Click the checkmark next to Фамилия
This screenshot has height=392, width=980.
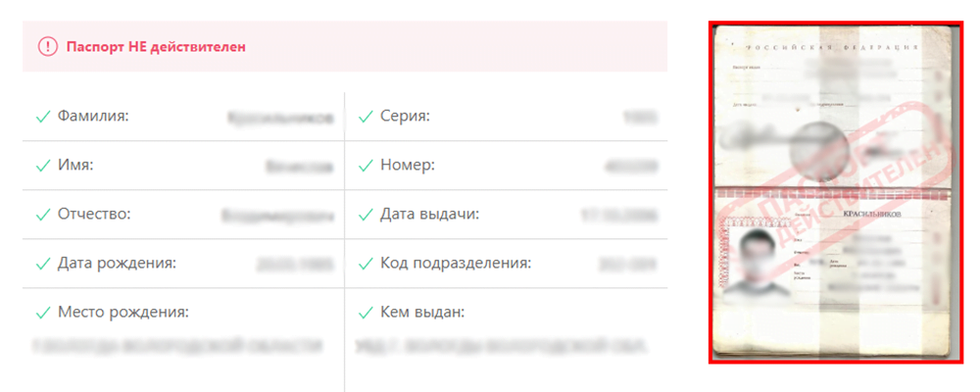point(42,118)
